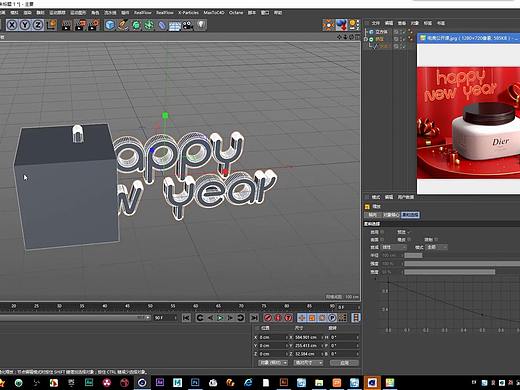
Task: Click the render to picture viewer icon
Action: click(x=80, y=25)
